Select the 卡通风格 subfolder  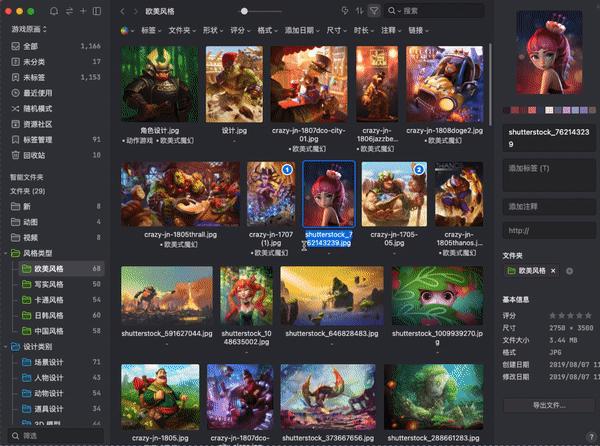tap(61, 300)
